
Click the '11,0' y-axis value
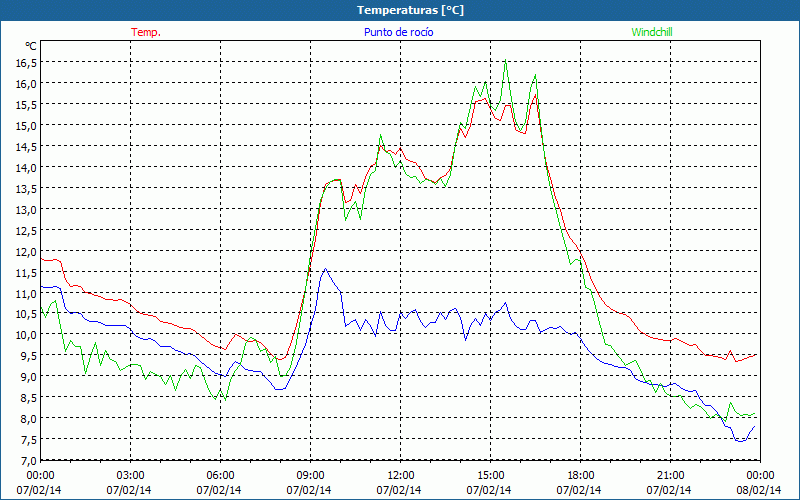click(x=27, y=293)
